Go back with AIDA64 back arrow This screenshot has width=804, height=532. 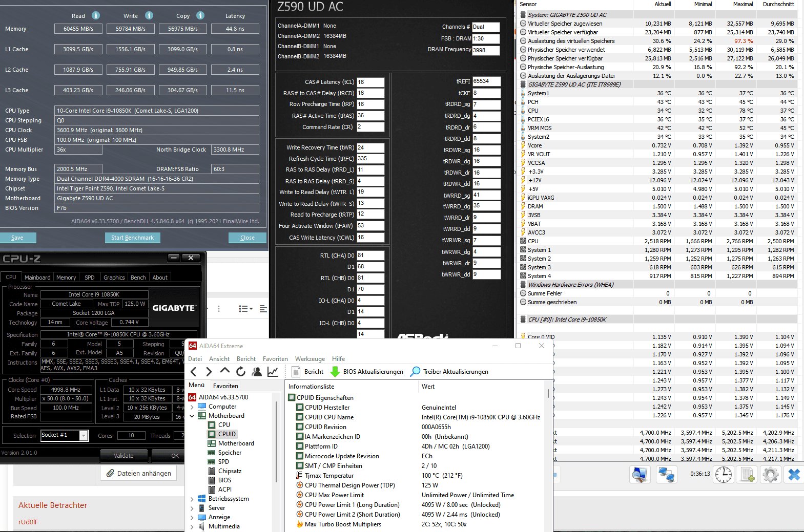pyautogui.click(x=193, y=372)
